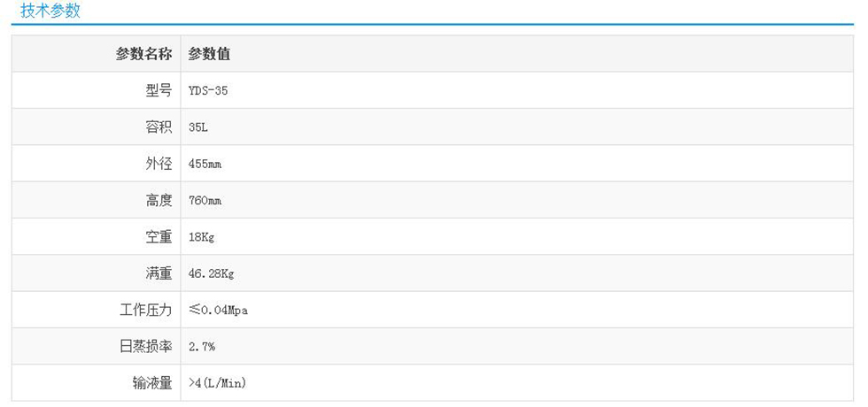The height and width of the screenshot is (407, 868).
Task: Click the 参数名称 column header
Action: click(x=143, y=54)
